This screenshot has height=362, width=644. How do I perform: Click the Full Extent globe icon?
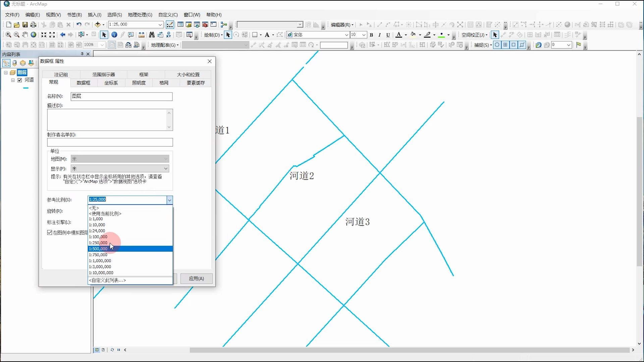coord(34,35)
